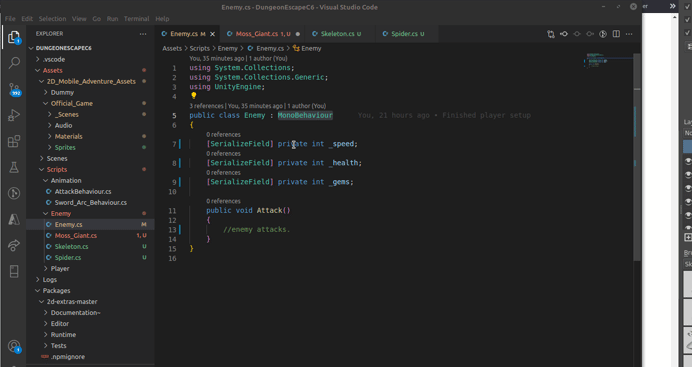Click the editor minimap preview

point(597,60)
